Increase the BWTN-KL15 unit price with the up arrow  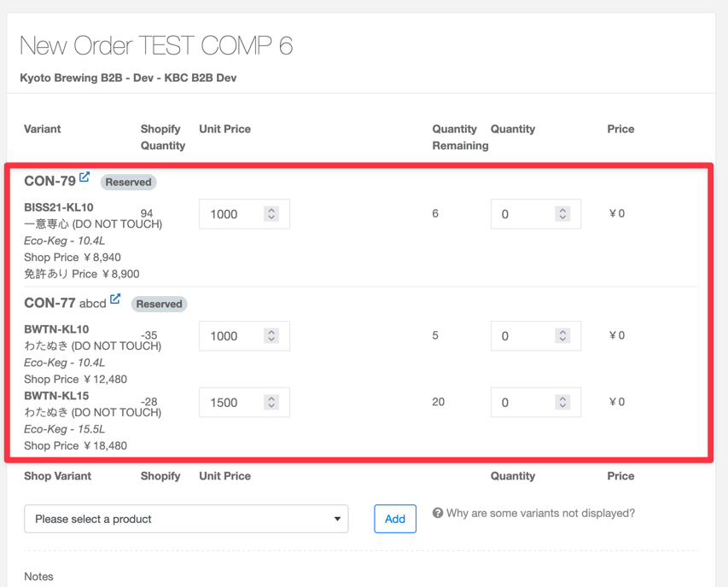[x=271, y=398]
